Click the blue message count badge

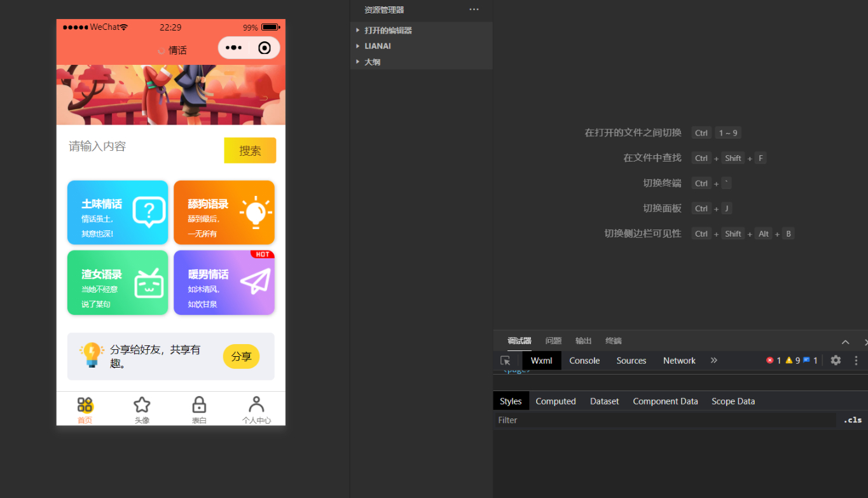810,361
